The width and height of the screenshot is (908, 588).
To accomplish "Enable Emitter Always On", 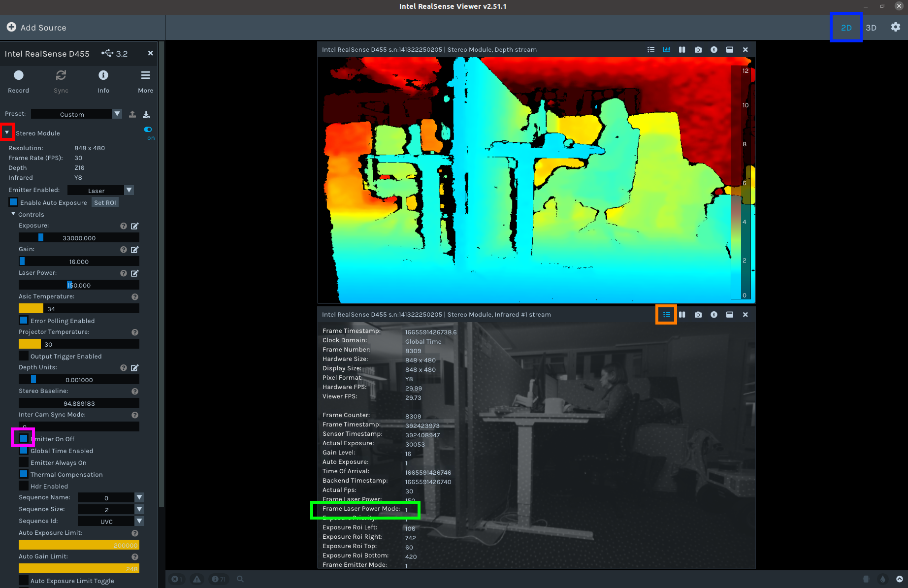I will (24, 462).
